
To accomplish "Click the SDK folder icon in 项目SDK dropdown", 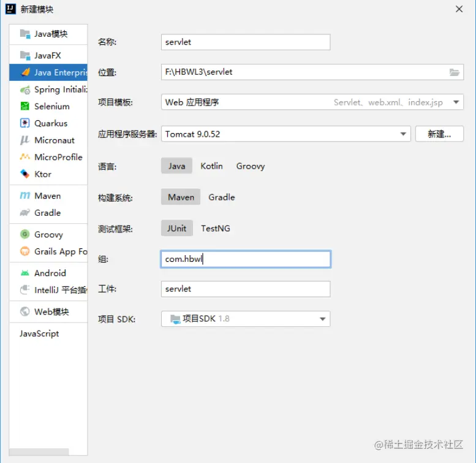I will click(175, 319).
